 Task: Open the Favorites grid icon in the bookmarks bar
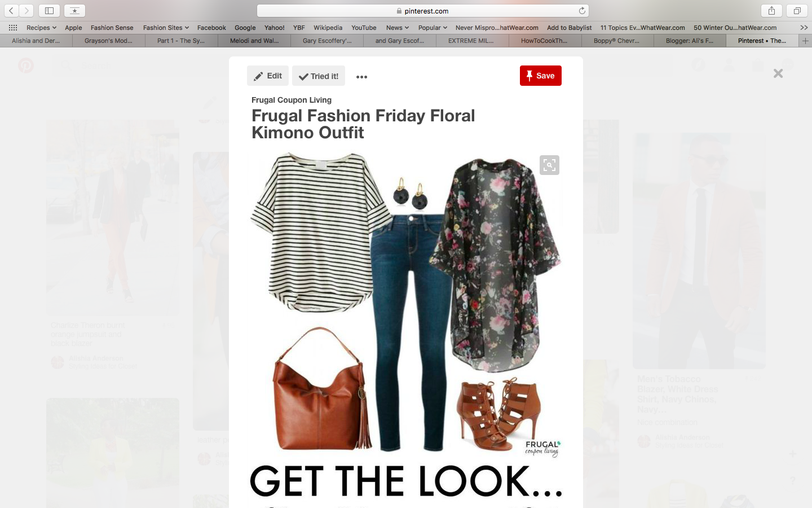tap(13, 28)
